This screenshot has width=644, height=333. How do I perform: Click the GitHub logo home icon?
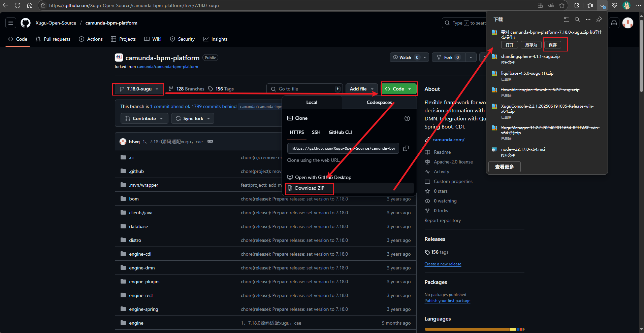coord(26,23)
